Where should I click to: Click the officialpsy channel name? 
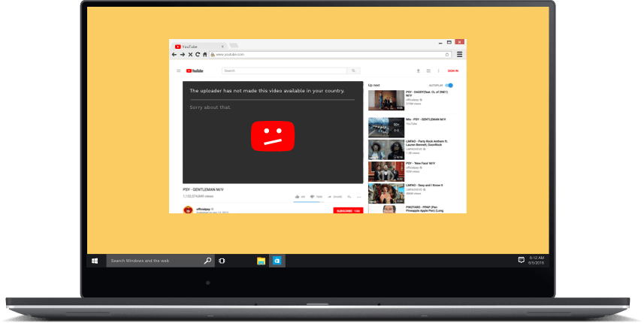[x=203, y=210]
